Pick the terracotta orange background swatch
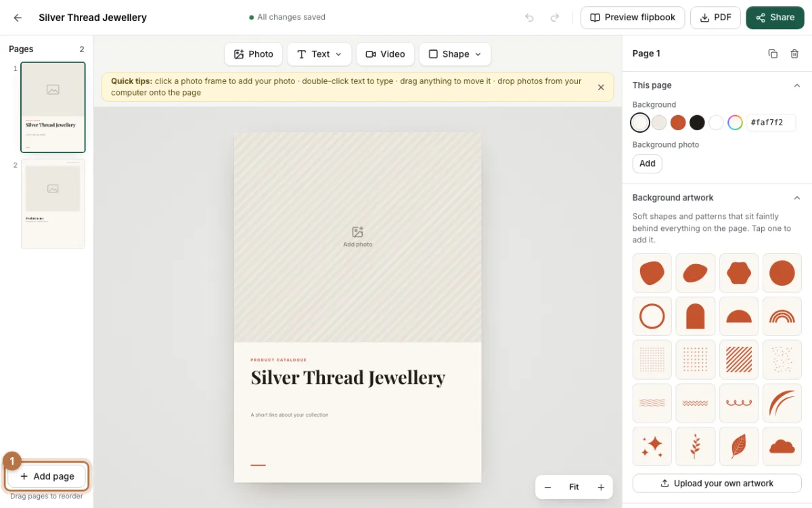812x508 pixels. click(678, 123)
